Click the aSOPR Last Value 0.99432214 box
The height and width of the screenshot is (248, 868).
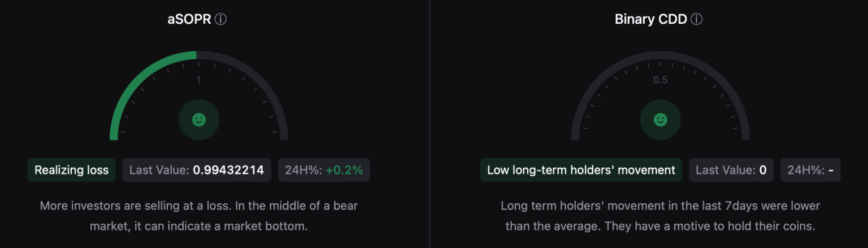tap(197, 170)
